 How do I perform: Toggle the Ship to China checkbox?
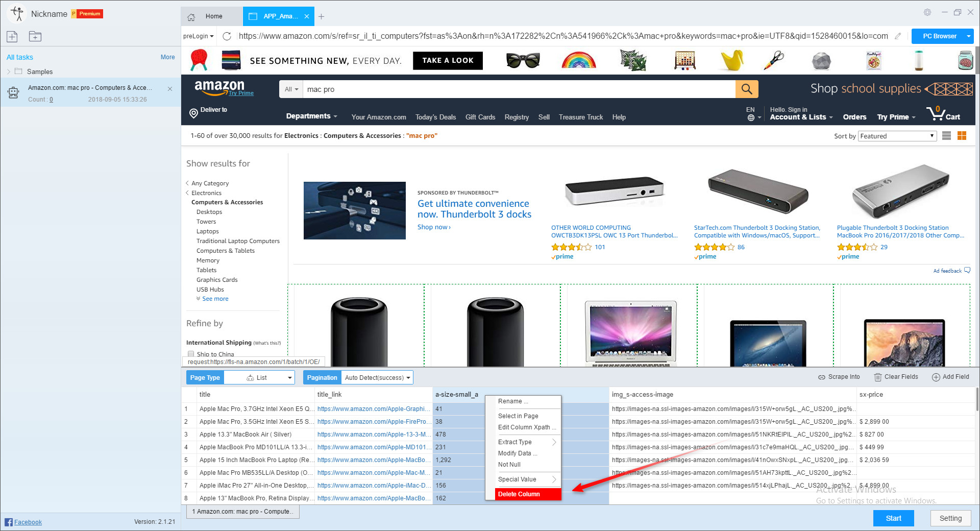tap(191, 354)
